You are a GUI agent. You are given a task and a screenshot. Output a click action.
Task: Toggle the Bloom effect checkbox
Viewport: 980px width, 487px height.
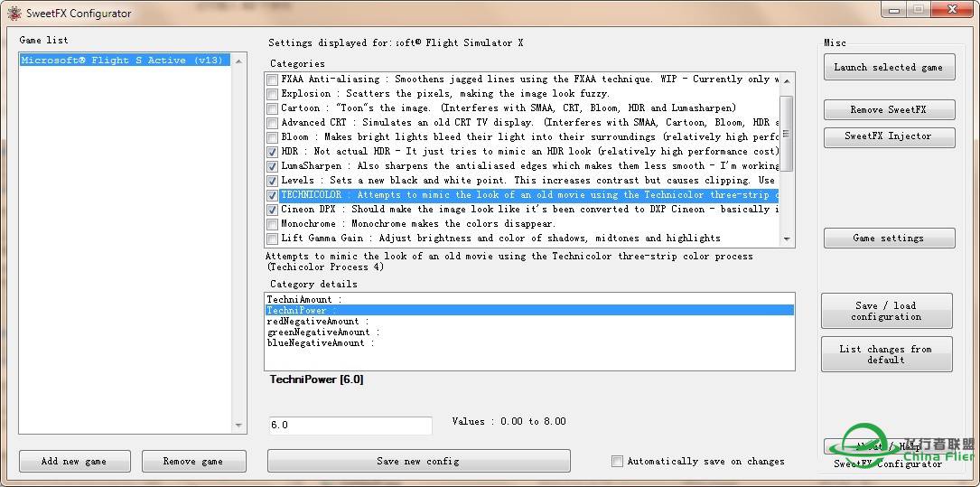click(x=273, y=137)
